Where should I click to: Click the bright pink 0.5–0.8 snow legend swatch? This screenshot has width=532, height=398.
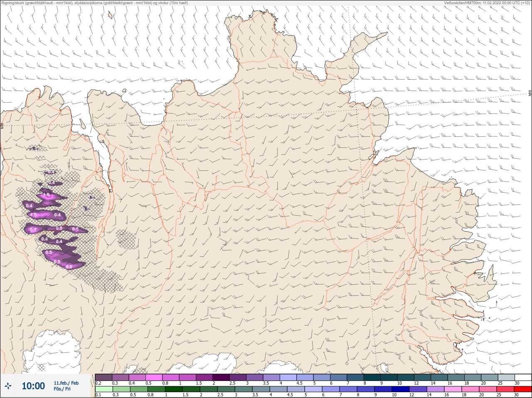pyautogui.click(x=154, y=377)
